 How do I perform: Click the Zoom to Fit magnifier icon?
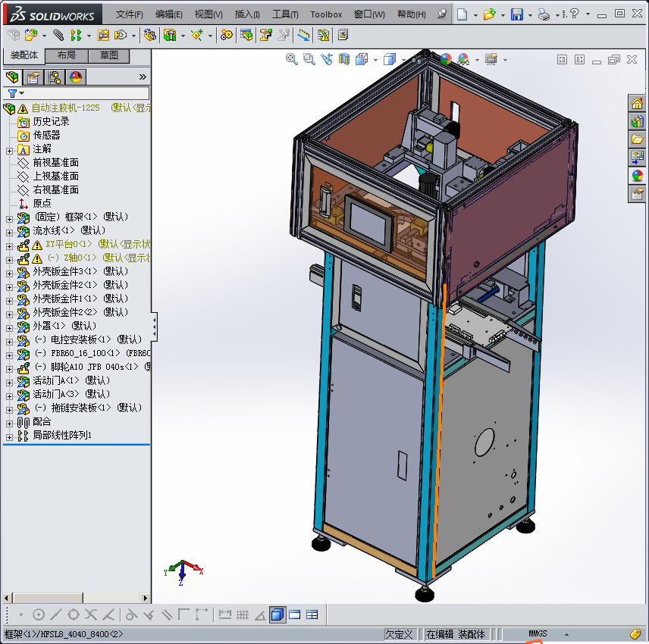point(292,60)
